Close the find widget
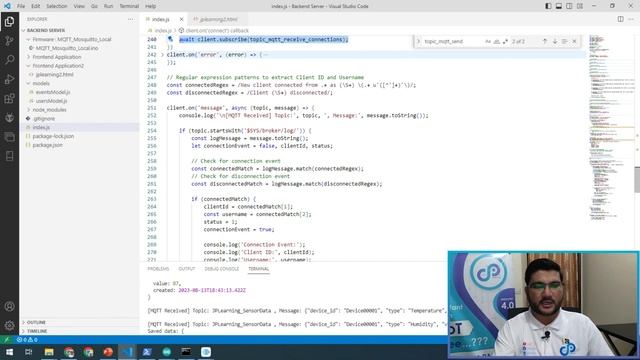Screen dimensions: 640x360 574,41
